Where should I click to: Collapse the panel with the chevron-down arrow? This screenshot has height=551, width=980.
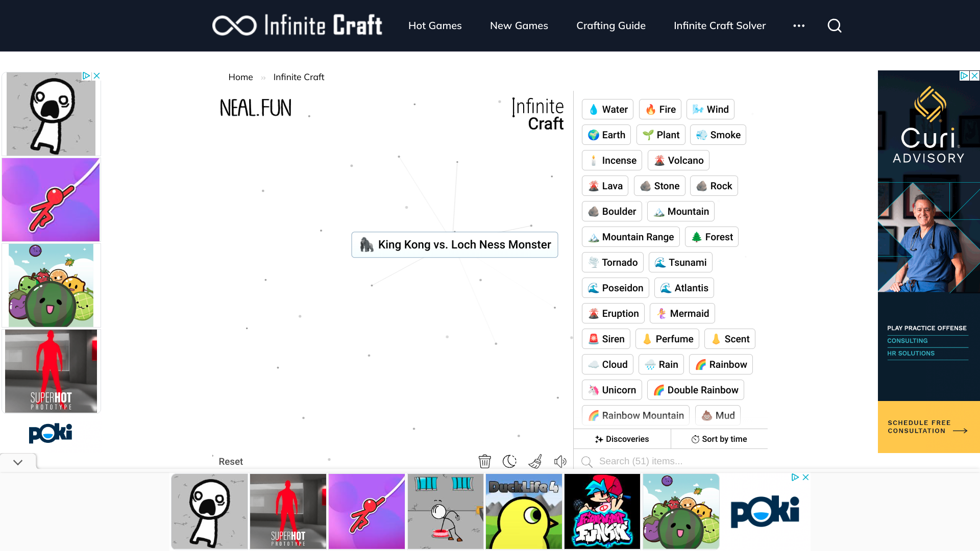pos(18,462)
